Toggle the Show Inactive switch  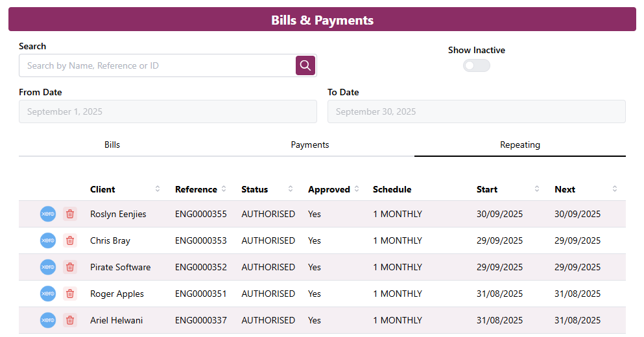pyautogui.click(x=476, y=65)
